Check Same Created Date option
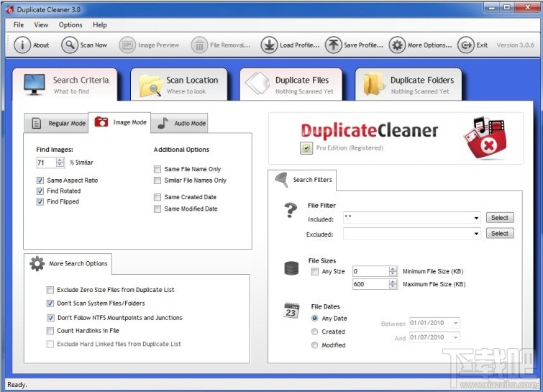Image resolution: width=543 pixels, height=392 pixels. [x=158, y=197]
